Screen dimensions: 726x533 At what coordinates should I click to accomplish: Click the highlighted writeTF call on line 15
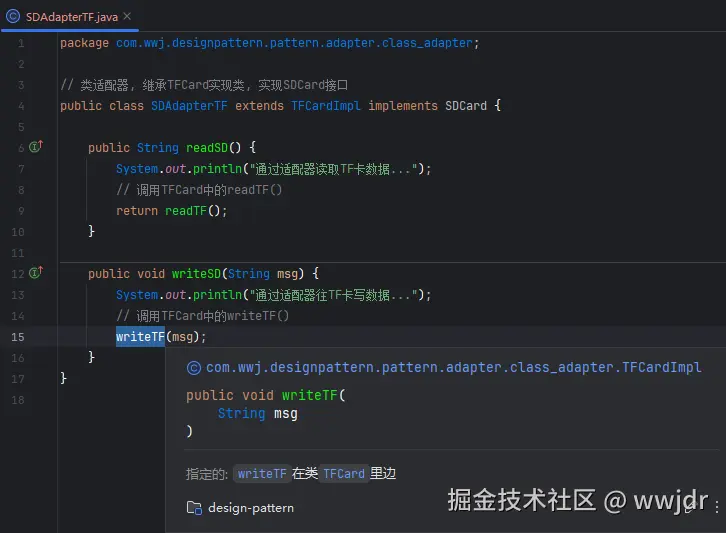tap(140, 336)
